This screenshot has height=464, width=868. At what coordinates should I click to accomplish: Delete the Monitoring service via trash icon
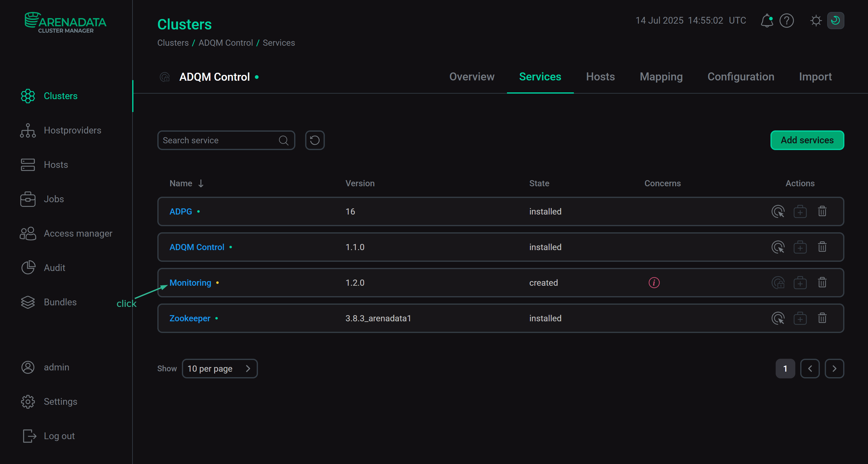(822, 283)
